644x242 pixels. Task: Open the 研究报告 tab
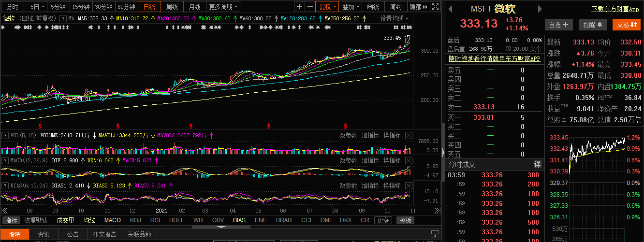click(x=105, y=235)
